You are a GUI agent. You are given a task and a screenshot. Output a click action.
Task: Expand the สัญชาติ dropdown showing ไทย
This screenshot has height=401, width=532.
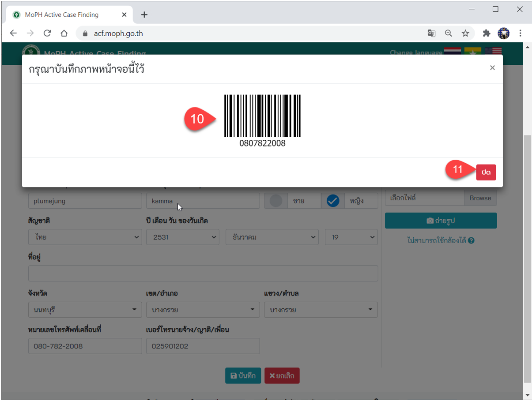coord(85,237)
